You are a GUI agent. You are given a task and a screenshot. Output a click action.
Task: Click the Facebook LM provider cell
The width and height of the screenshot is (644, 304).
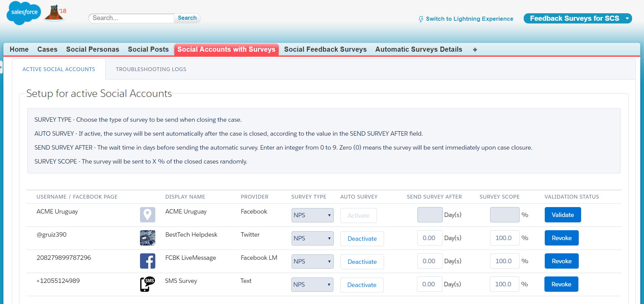coord(259,258)
